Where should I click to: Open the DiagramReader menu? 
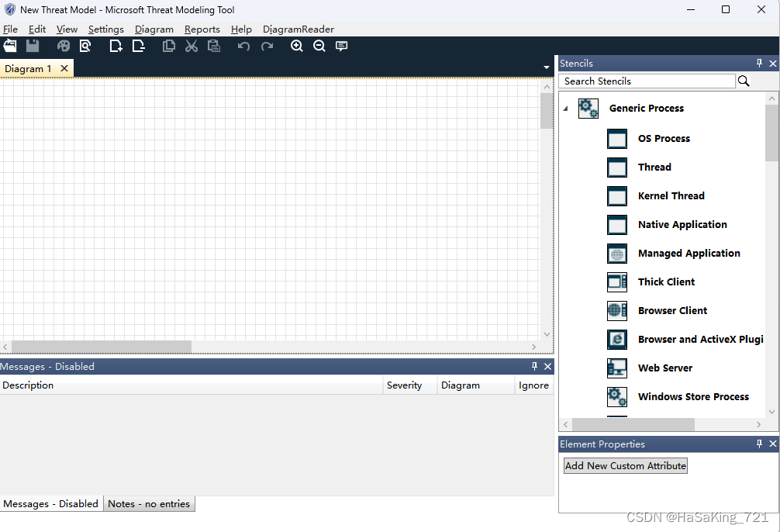pyautogui.click(x=299, y=29)
